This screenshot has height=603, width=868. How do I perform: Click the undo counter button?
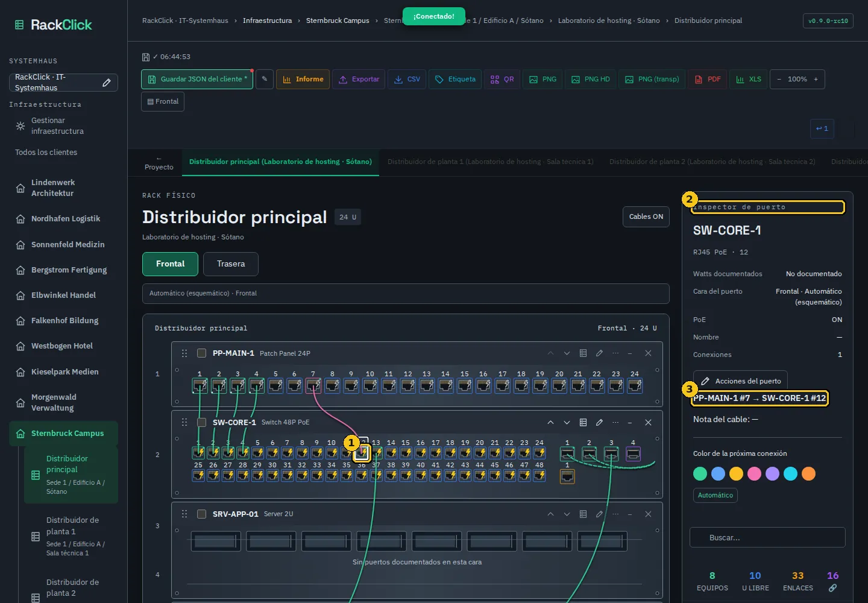point(822,128)
